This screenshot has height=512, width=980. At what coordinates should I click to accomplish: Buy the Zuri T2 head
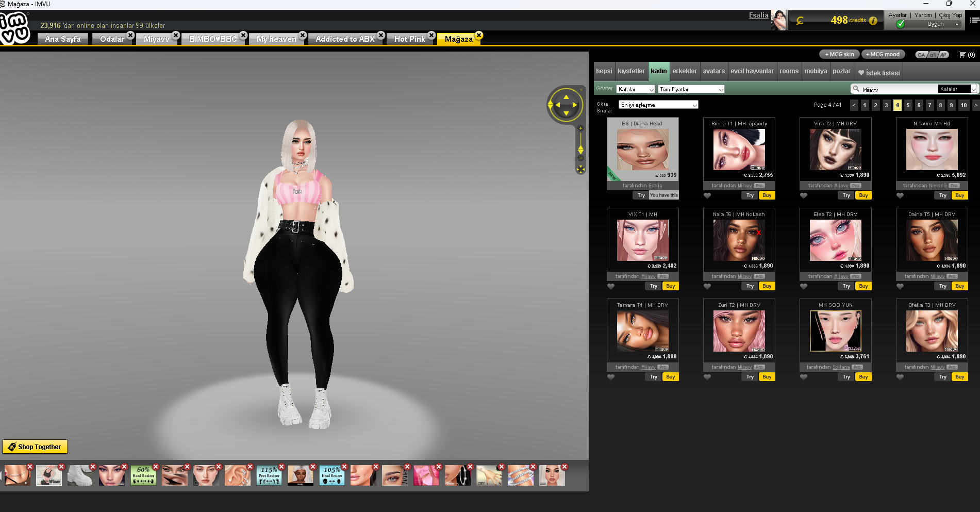tap(767, 377)
